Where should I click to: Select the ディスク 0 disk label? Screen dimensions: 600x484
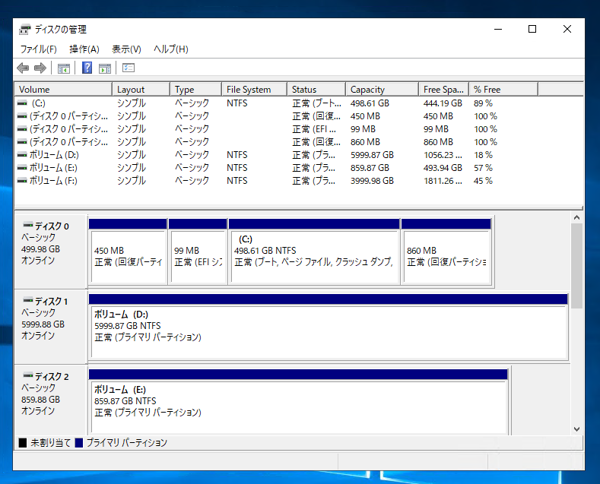click(51, 251)
